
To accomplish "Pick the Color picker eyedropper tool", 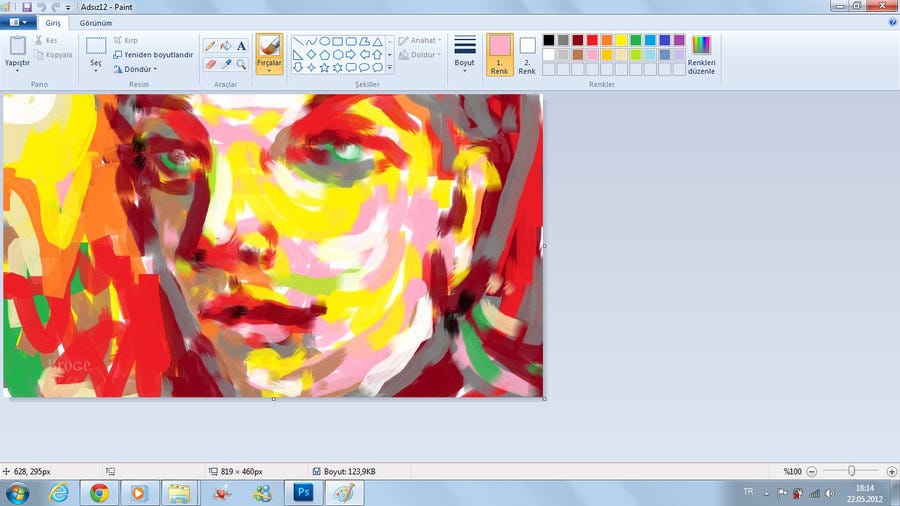I will click(x=226, y=64).
